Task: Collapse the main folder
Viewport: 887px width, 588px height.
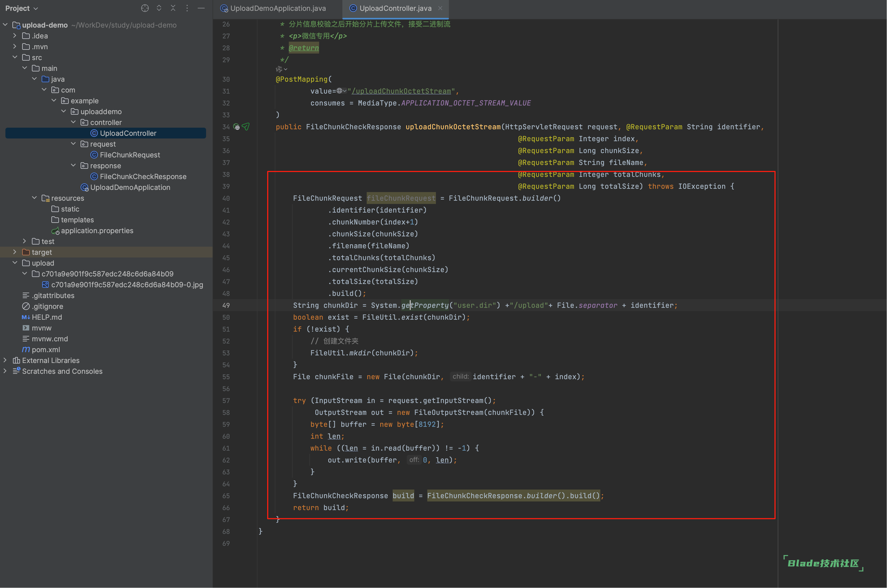Action: [24, 68]
